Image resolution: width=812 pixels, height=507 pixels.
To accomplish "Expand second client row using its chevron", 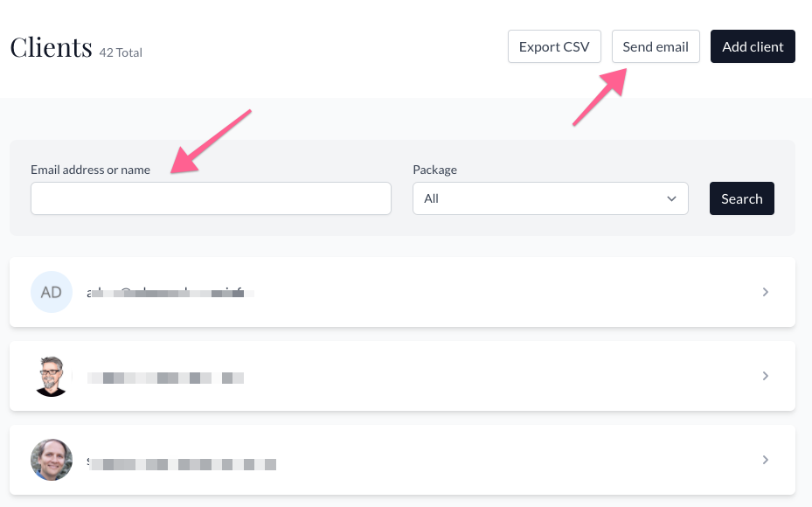I will [x=765, y=376].
